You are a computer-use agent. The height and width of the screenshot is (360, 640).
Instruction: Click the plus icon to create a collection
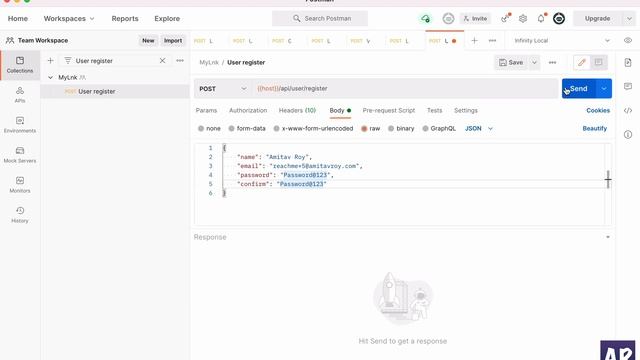click(x=51, y=61)
